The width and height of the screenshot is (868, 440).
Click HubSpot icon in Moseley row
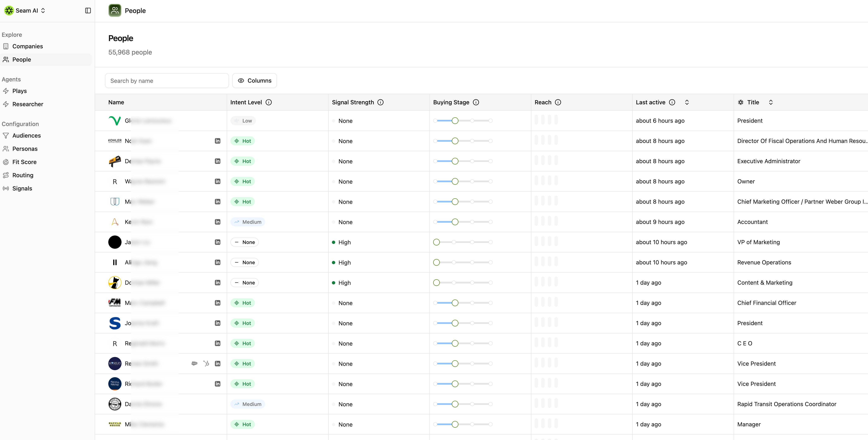tap(206, 364)
